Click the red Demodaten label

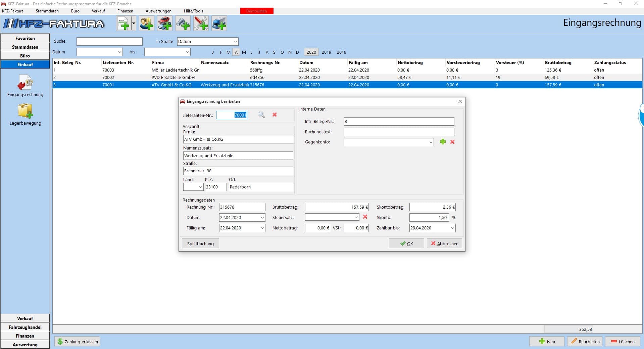257,11
